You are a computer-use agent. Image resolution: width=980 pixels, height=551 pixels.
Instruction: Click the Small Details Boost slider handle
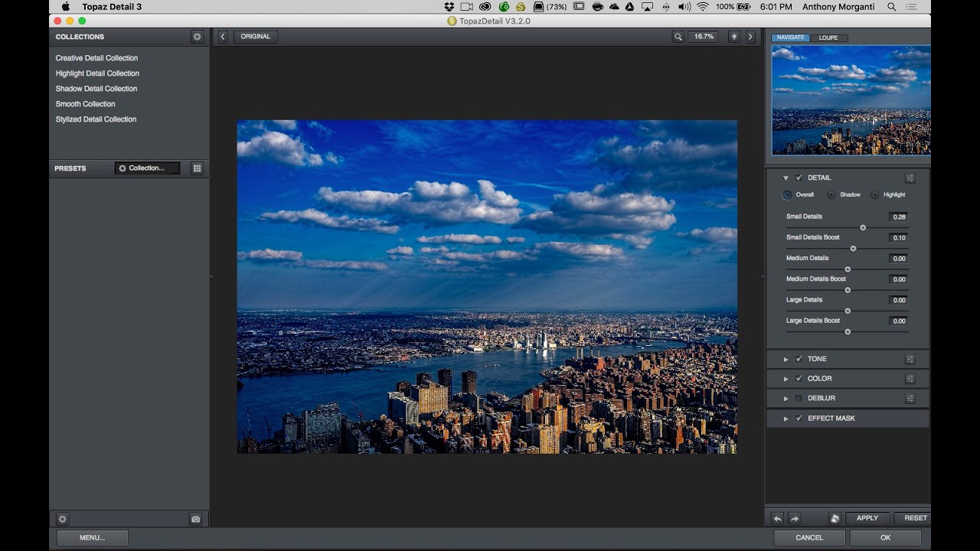click(853, 249)
